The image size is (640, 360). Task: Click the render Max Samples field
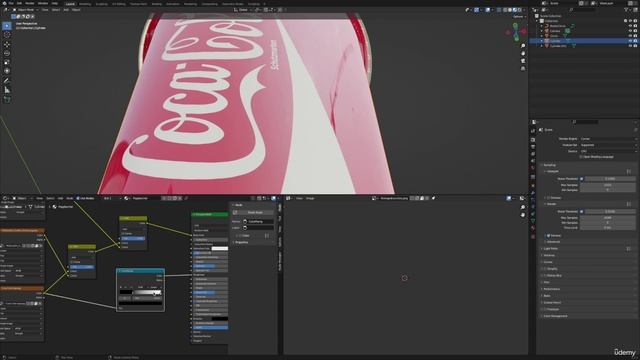tap(608, 218)
